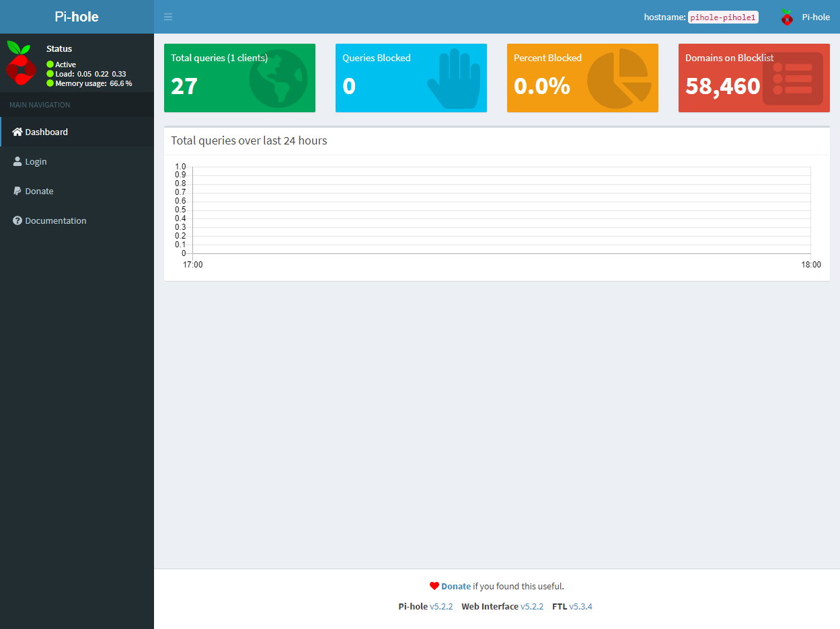The width and height of the screenshot is (840, 629).
Task: Click the Donate link in the footer
Action: tap(456, 586)
